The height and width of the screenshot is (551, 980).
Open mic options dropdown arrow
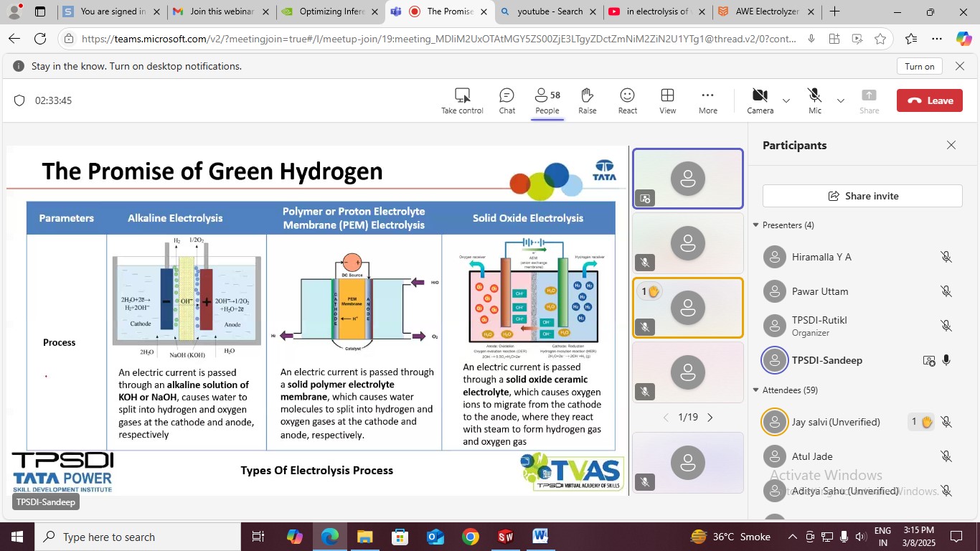click(841, 100)
